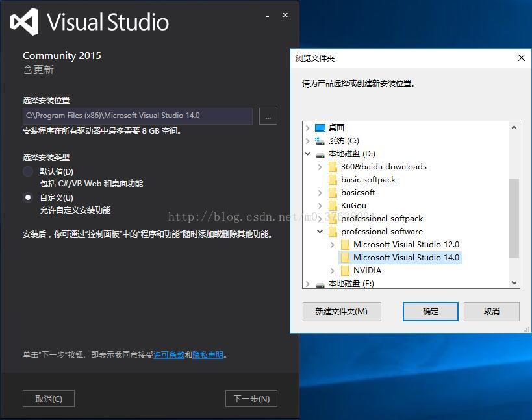Close the 浏览文件夹 browse folder dialog

click(522, 58)
